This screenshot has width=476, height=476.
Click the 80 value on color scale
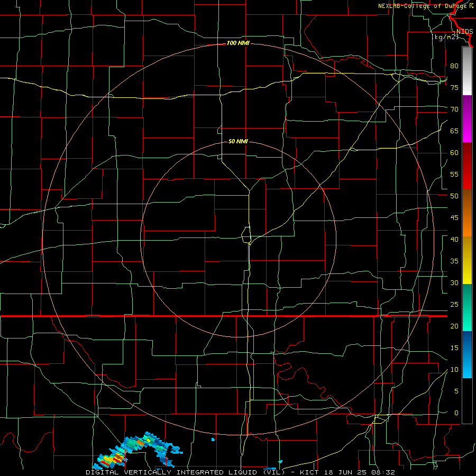[x=454, y=66]
